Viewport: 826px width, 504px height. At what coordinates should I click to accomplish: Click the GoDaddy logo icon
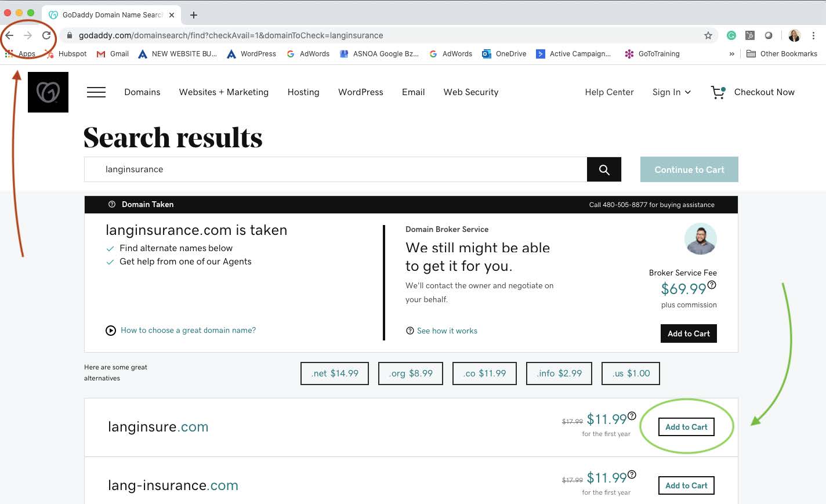click(x=48, y=92)
